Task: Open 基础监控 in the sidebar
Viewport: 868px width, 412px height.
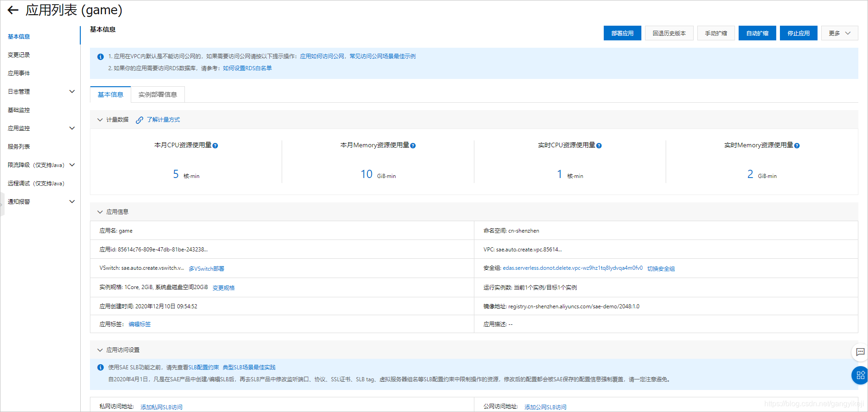Action: tap(19, 110)
